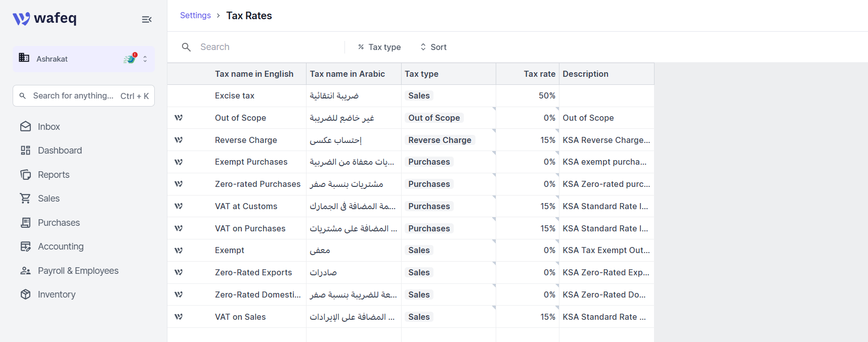Viewport: 868px width, 342px height.
Task: Open the Sort options
Action: coord(433,47)
